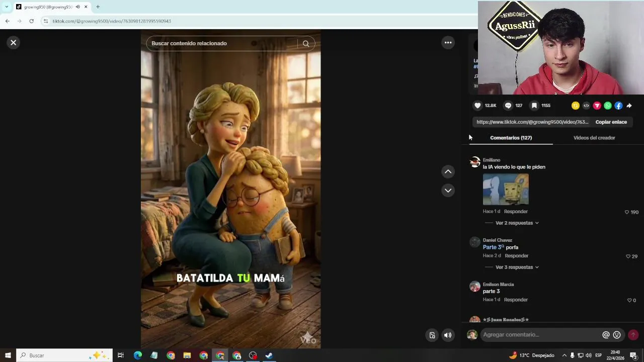Reload the page with the refresh icon
This screenshot has height=362, width=644.
coord(31,21)
